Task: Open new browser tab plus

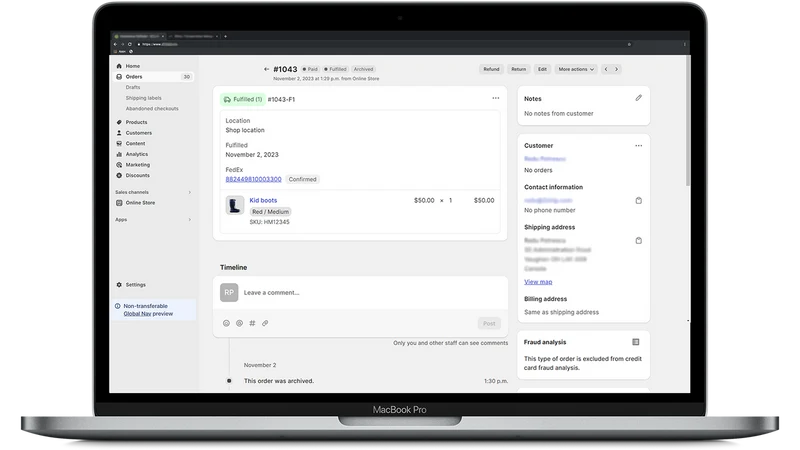Action: point(225,36)
